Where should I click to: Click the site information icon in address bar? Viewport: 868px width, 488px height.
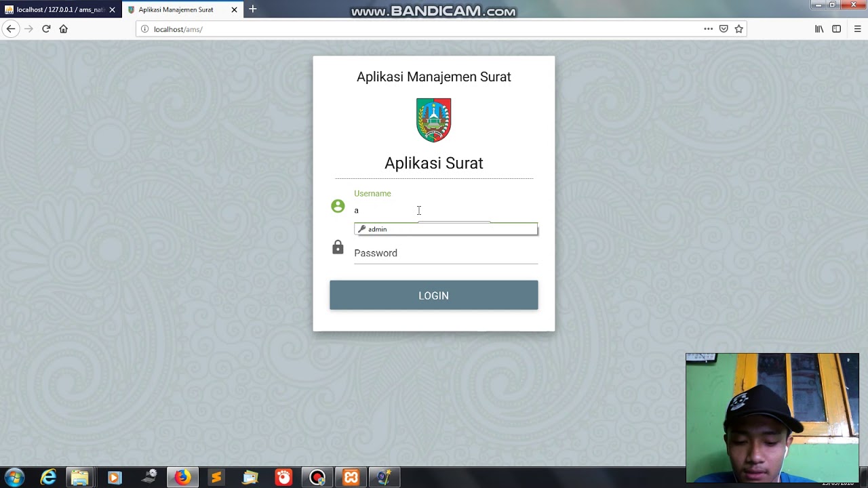click(x=144, y=29)
